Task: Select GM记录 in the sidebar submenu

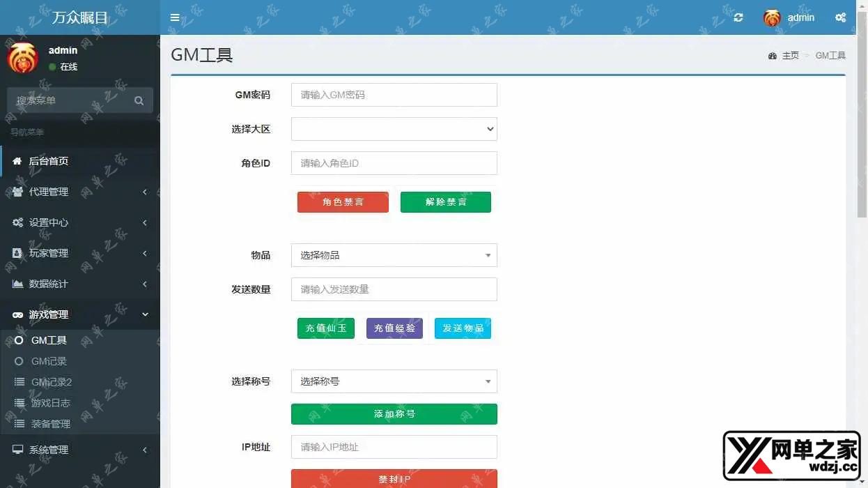Action: [x=49, y=361]
